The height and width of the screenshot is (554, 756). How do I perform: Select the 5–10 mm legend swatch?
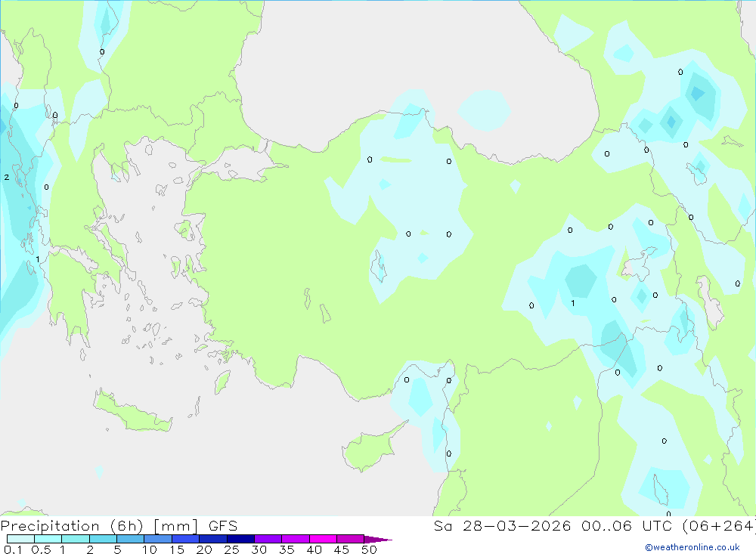click(131, 539)
